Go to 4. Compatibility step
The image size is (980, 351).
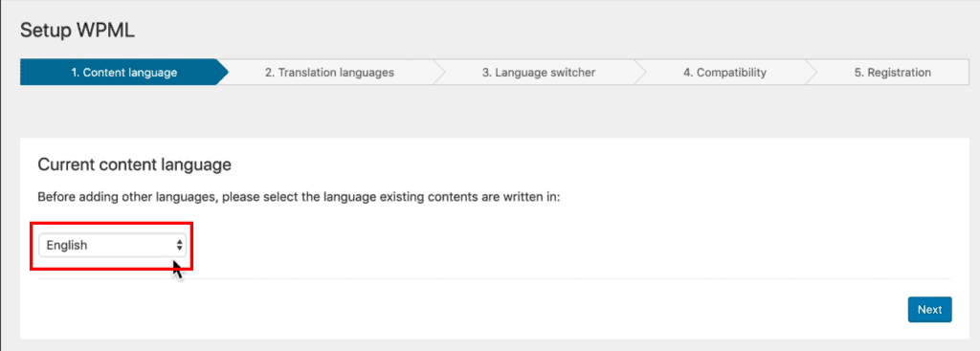coord(724,73)
